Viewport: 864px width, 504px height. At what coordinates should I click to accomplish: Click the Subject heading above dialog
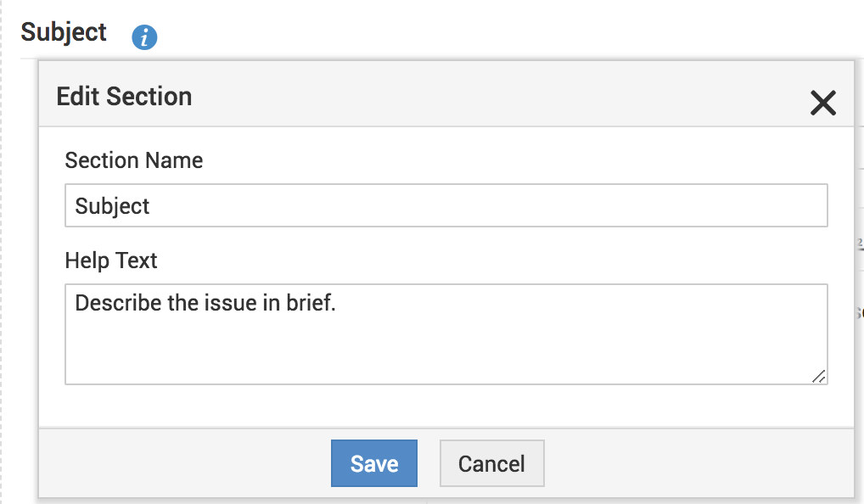pos(64,32)
